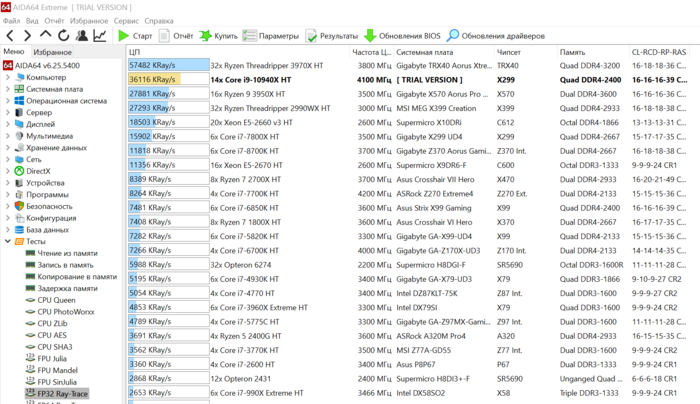Open Копирование в памяти test
Viewport: 700px width, 404px height.
pyautogui.click(x=71, y=277)
